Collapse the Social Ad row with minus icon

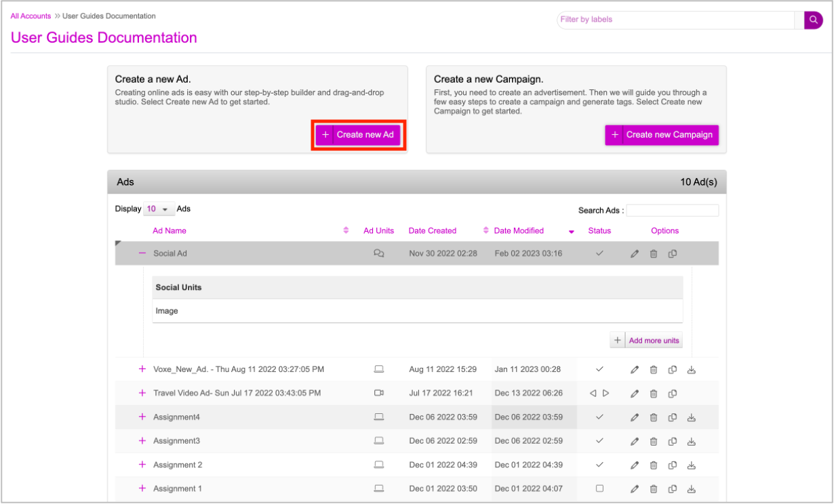click(x=142, y=253)
